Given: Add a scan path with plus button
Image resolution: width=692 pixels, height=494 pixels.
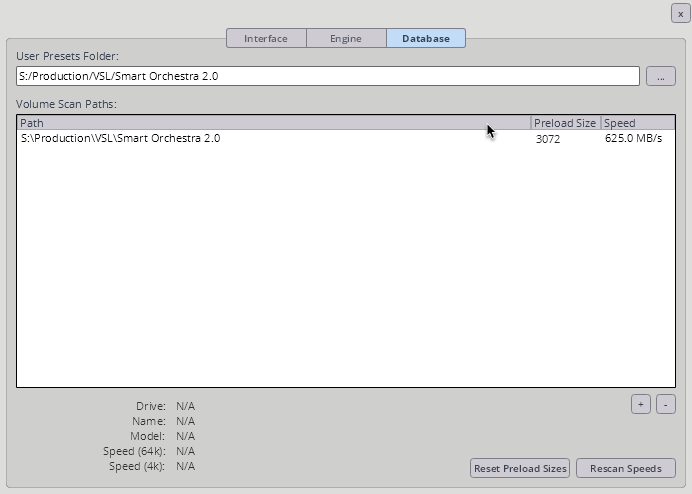Looking at the screenshot, I should 641,404.
